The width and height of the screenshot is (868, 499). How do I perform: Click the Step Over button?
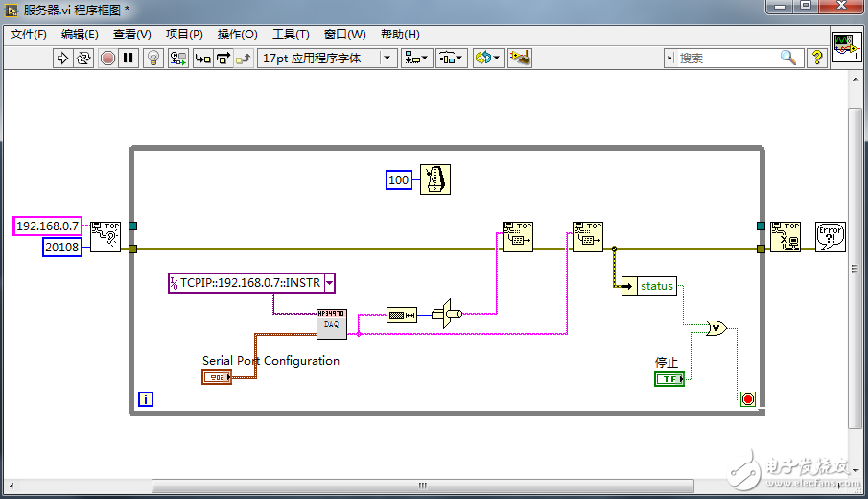pyautogui.click(x=223, y=59)
